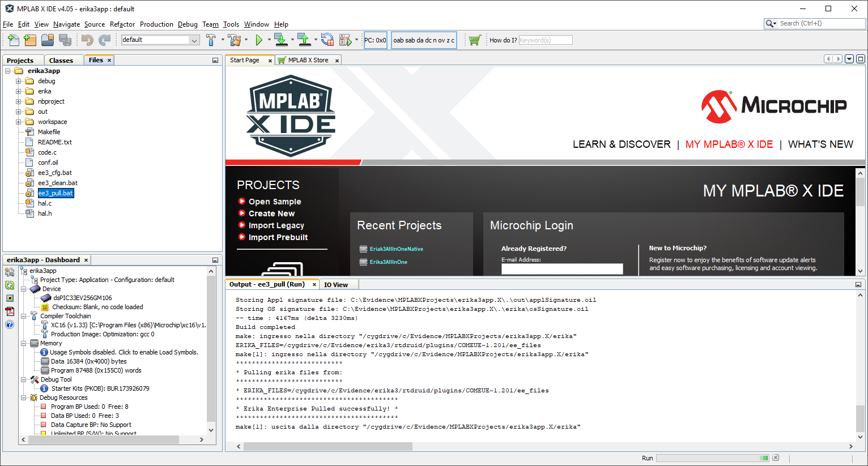Viewport: 868px width, 466px height.
Task: Click the blue help icon in Dashboard
Action: click(10, 324)
